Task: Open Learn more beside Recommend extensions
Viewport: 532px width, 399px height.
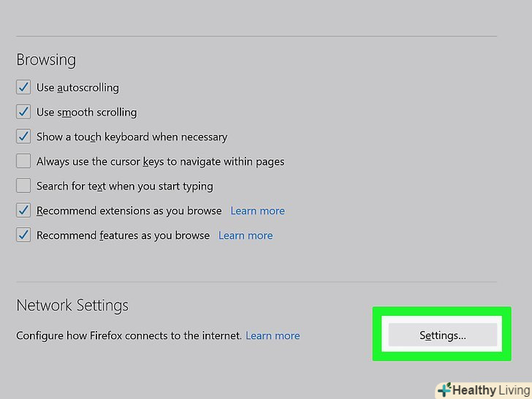Action: coord(257,211)
